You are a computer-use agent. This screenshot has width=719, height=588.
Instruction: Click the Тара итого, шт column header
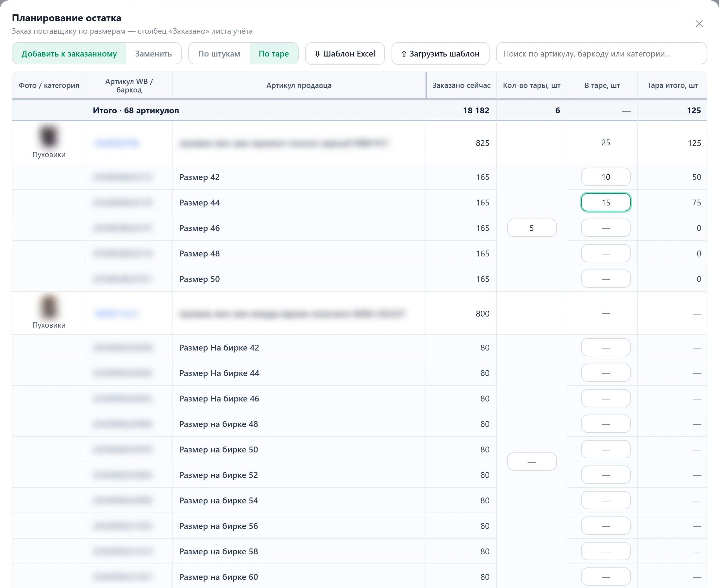coord(673,85)
